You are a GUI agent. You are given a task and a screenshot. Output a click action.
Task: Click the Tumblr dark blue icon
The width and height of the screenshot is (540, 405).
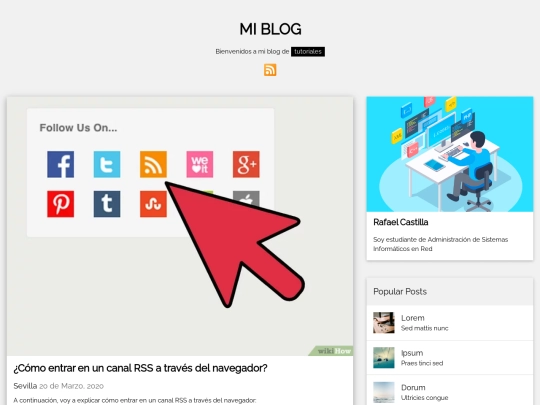[x=107, y=204]
